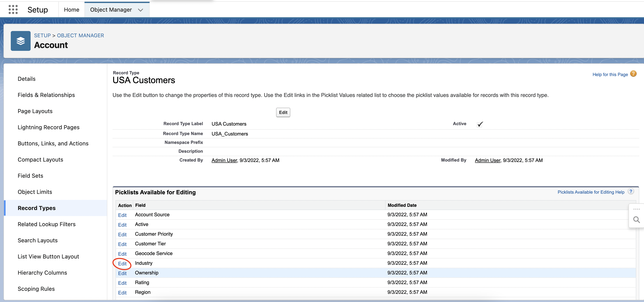Open the Admin User link under Created By
This screenshot has width=644, height=302.
coord(224,160)
